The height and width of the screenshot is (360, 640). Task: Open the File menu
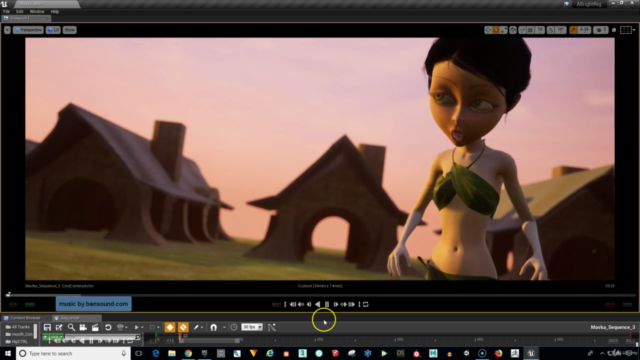pyautogui.click(x=6, y=11)
